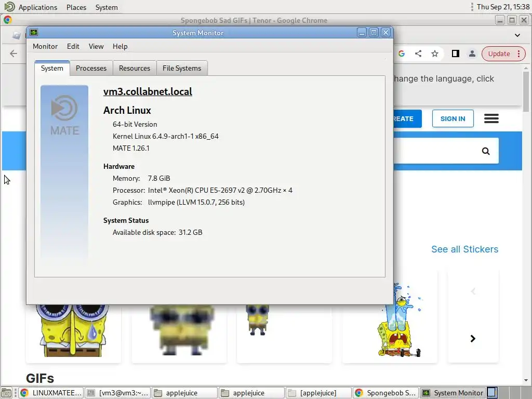Toggle Chrome's side panel icon
This screenshot has width=532, height=399.
(x=455, y=54)
